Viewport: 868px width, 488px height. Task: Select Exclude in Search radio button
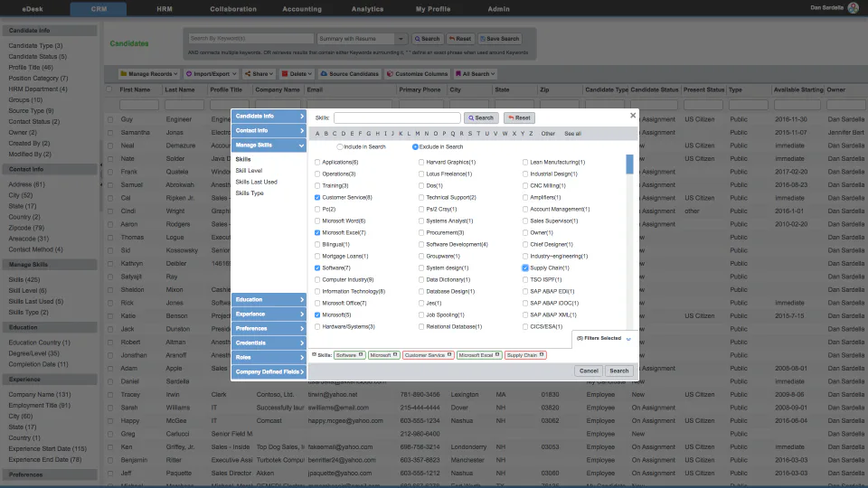coord(415,147)
